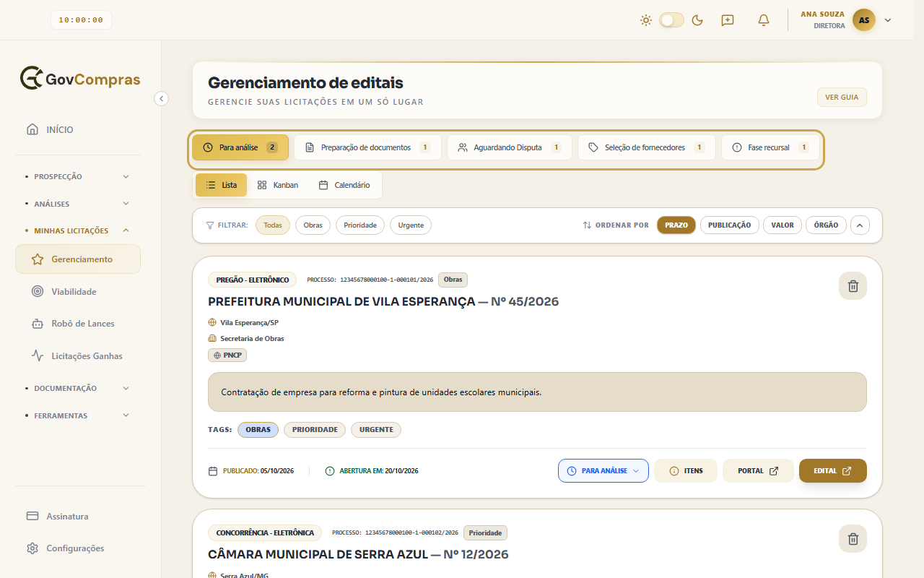
Task: Open the notifications bell
Action: (764, 20)
